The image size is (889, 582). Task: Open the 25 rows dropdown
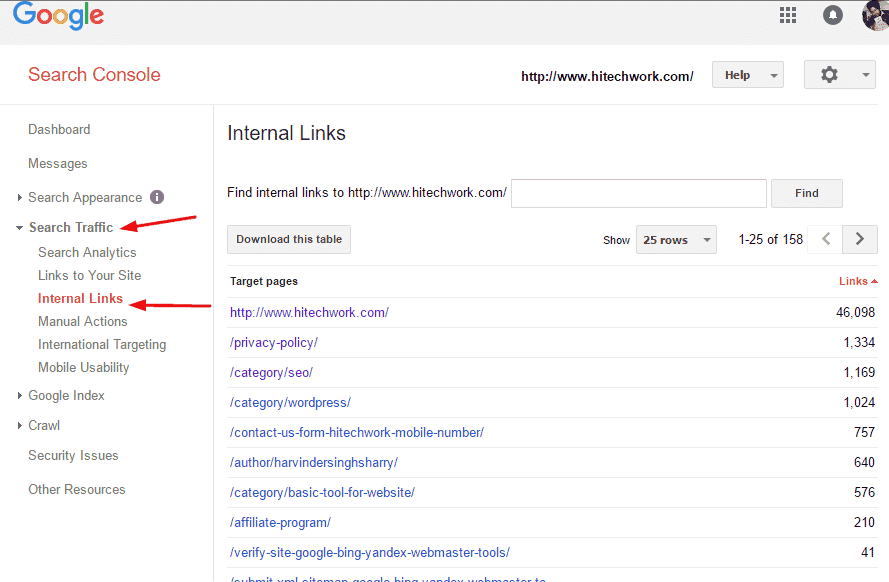click(676, 240)
